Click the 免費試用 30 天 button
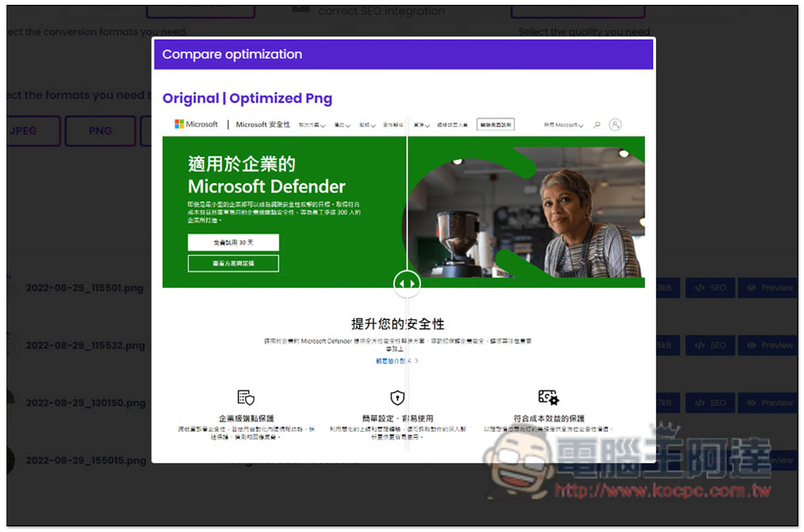Viewport: 804px width, 532px height. [233, 243]
